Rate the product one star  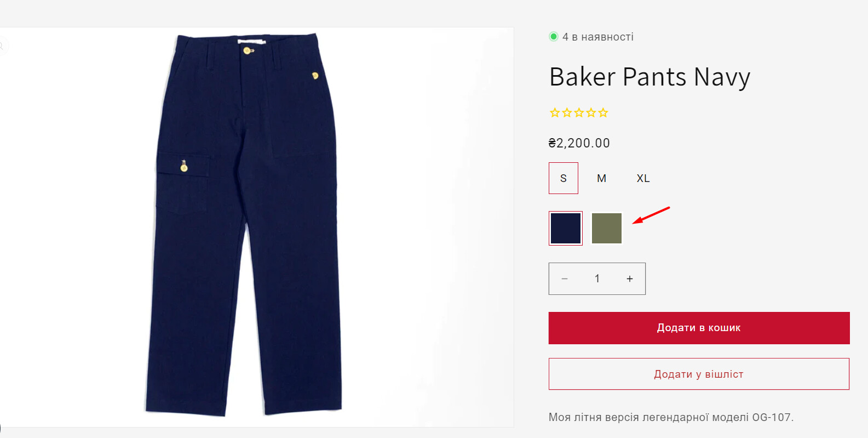click(x=555, y=113)
